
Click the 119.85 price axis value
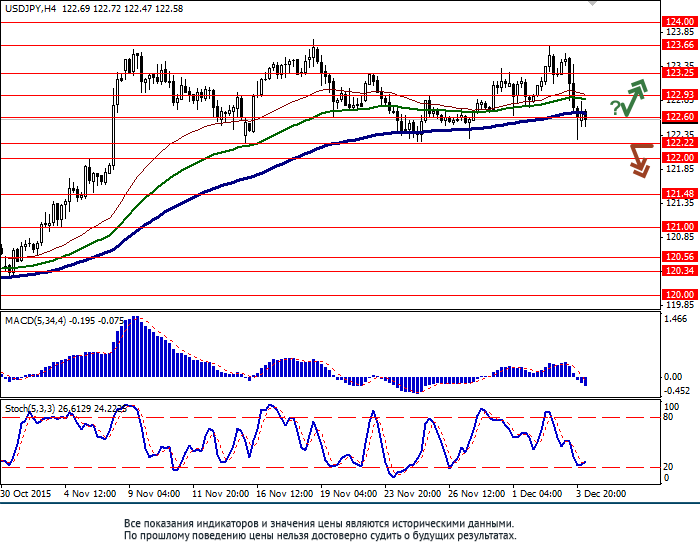point(680,305)
